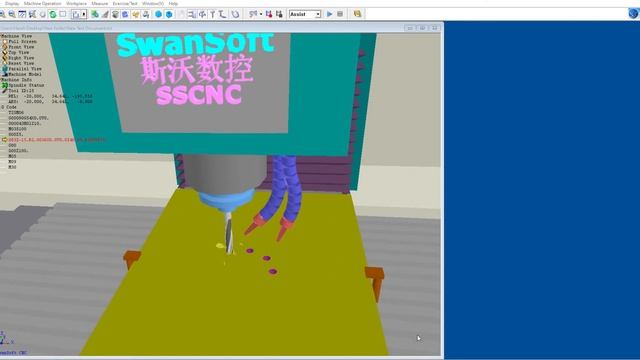Open the Help menu
The width and height of the screenshot is (640, 360).
[x=173, y=3]
